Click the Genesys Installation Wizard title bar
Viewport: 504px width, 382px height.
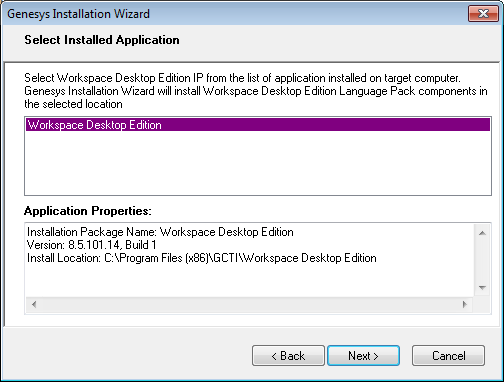coord(233,14)
